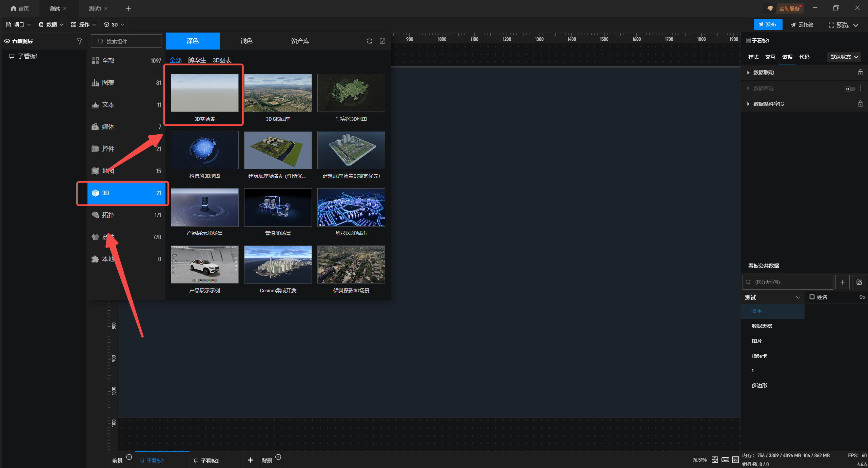Add new public data with plus icon
This screenshot has height=468, width=868.
[x=842, y=282]
